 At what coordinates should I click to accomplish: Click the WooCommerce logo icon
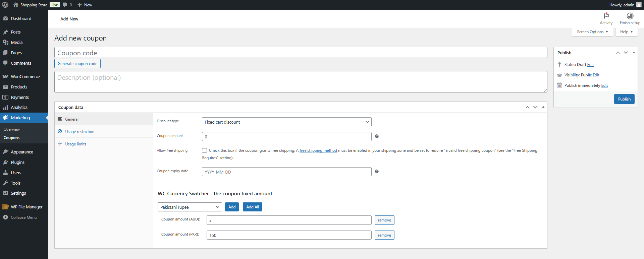point(5,76)
